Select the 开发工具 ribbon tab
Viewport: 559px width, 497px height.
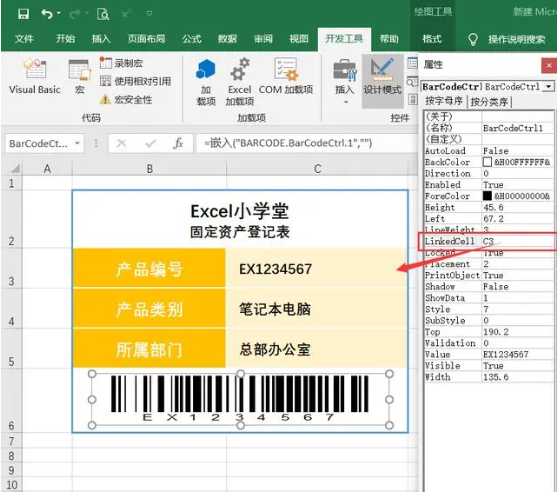[x=344, y=39]
